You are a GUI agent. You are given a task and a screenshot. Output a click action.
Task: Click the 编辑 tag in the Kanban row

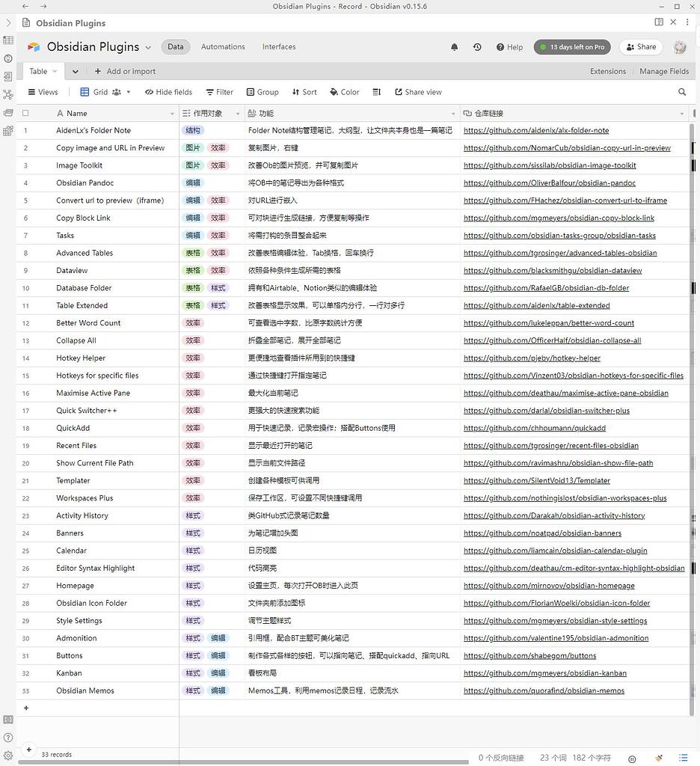(x=218, y=673)
